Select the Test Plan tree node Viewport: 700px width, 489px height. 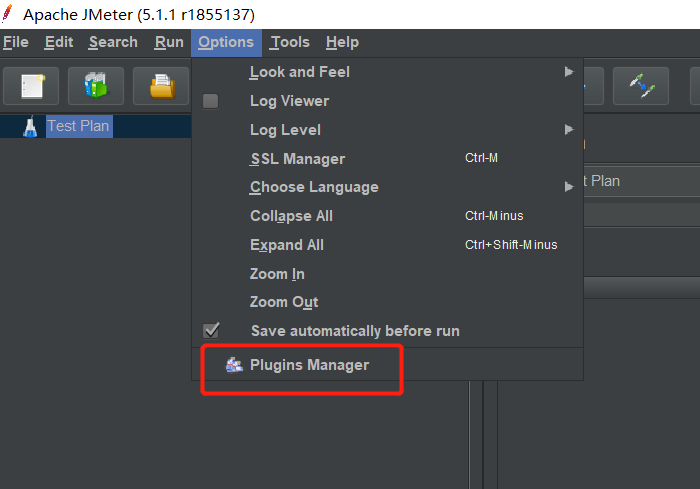pos(78,127)
